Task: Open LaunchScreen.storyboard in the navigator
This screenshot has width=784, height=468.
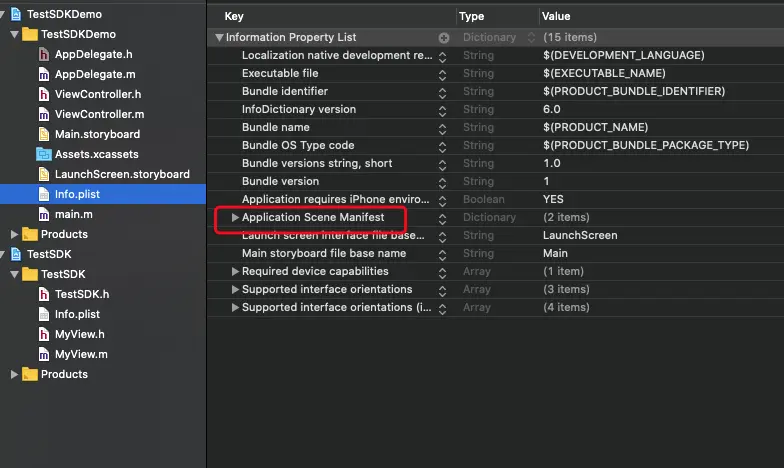Action: coord(122,174)
